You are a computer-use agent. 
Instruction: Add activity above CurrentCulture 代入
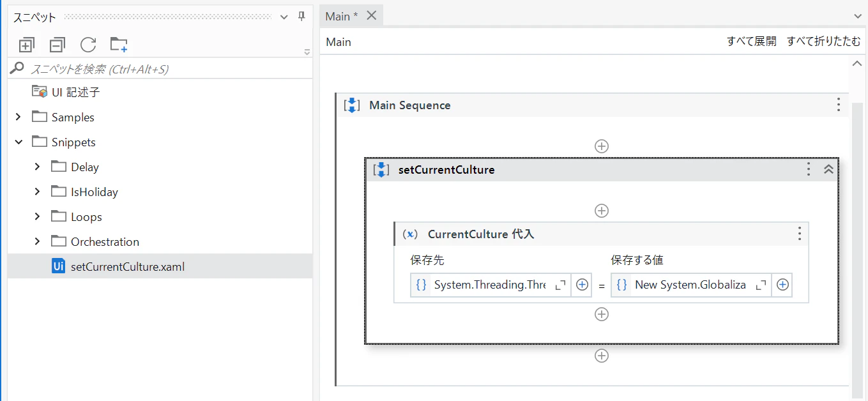601,211
